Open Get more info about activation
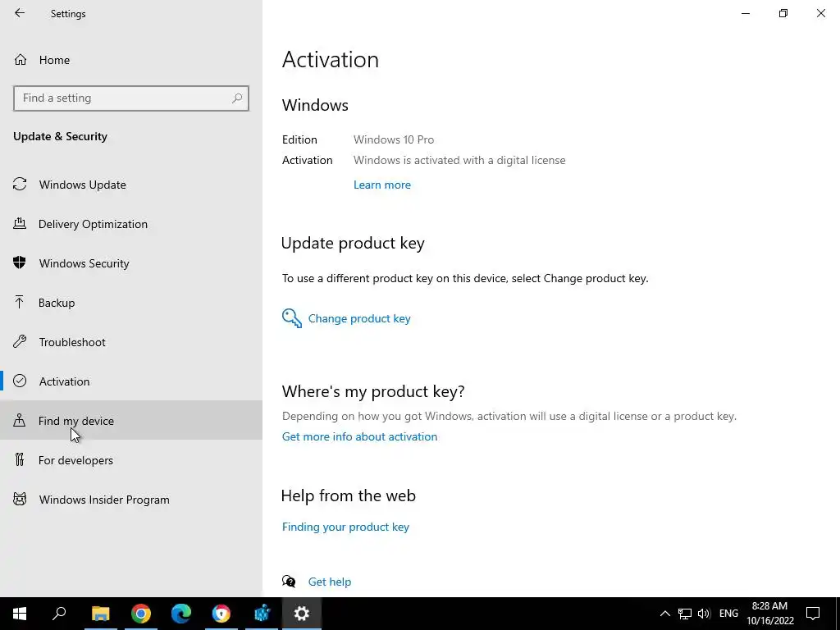 coord(359,436)
